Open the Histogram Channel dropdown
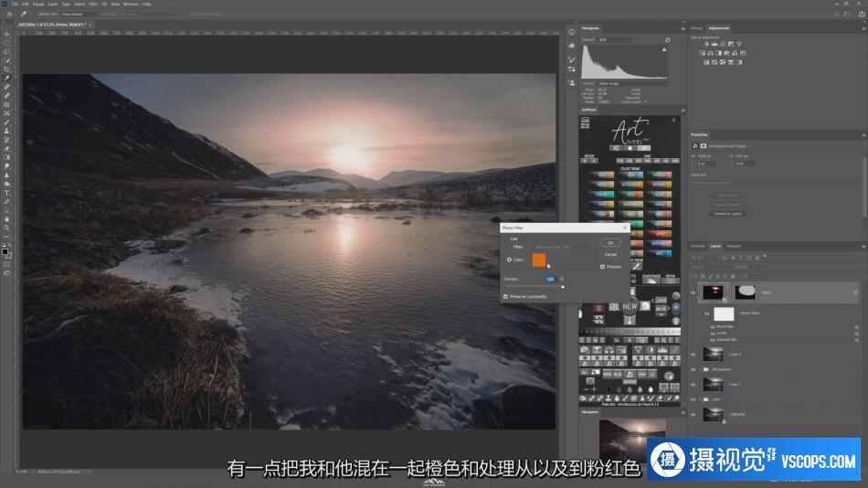 [615, 40]
